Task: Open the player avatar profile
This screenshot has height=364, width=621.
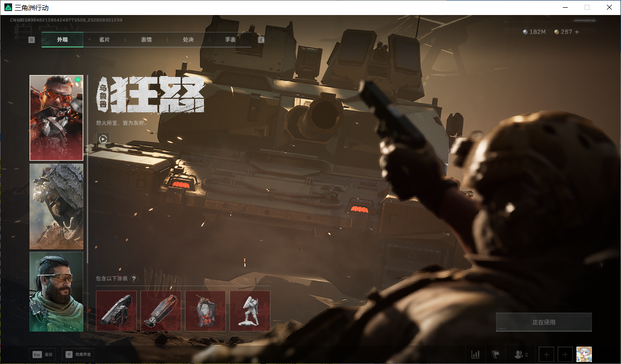Action: [584, 355]
